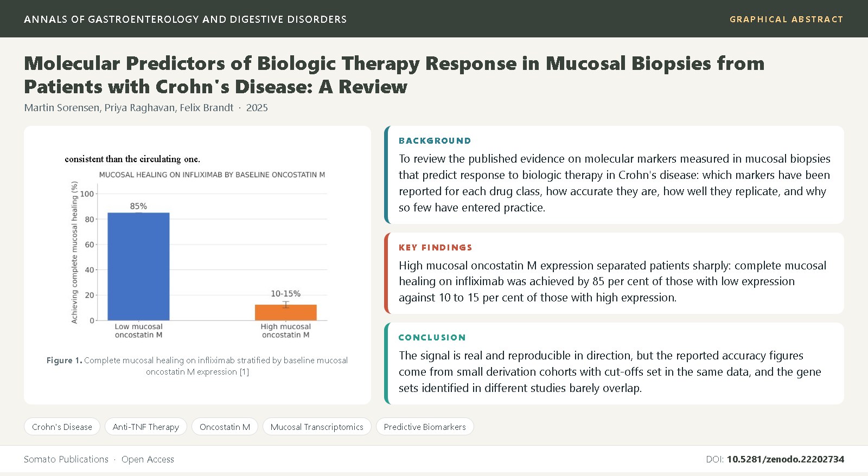Click the orange 'High mucosal oncostatin M' bar
868x476 pixels.
coord(286,312)
